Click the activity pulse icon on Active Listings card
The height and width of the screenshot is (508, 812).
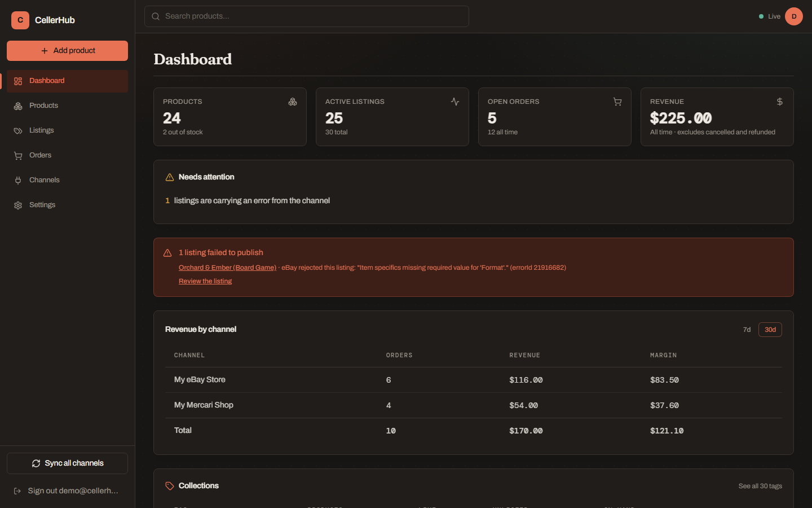pos(455,102)
